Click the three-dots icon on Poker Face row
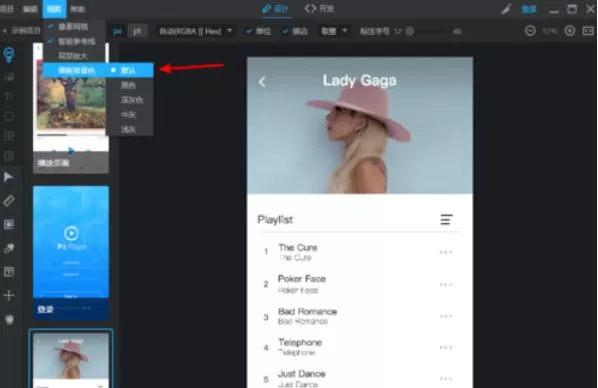 tap(446, 284)
